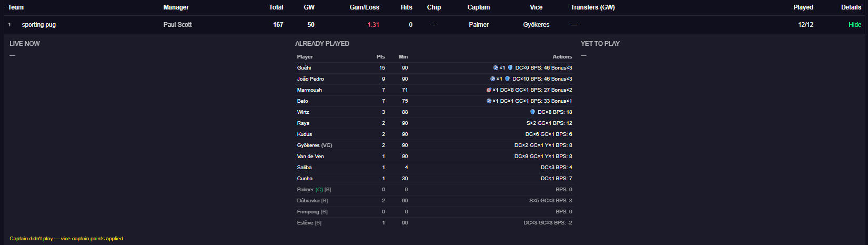Click the Palmer (C) bench row
This screenshot has height=245, width=868.
314,190
